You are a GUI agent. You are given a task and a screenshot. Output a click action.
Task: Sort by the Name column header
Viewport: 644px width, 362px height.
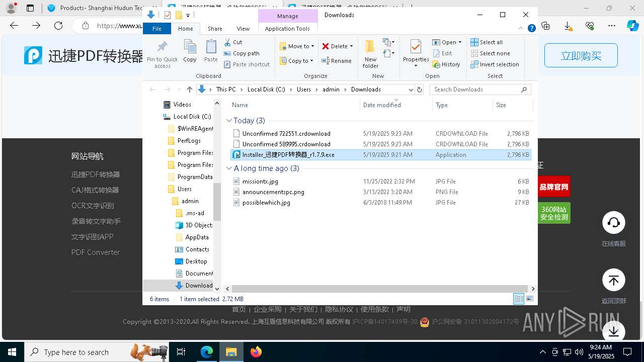294,105
